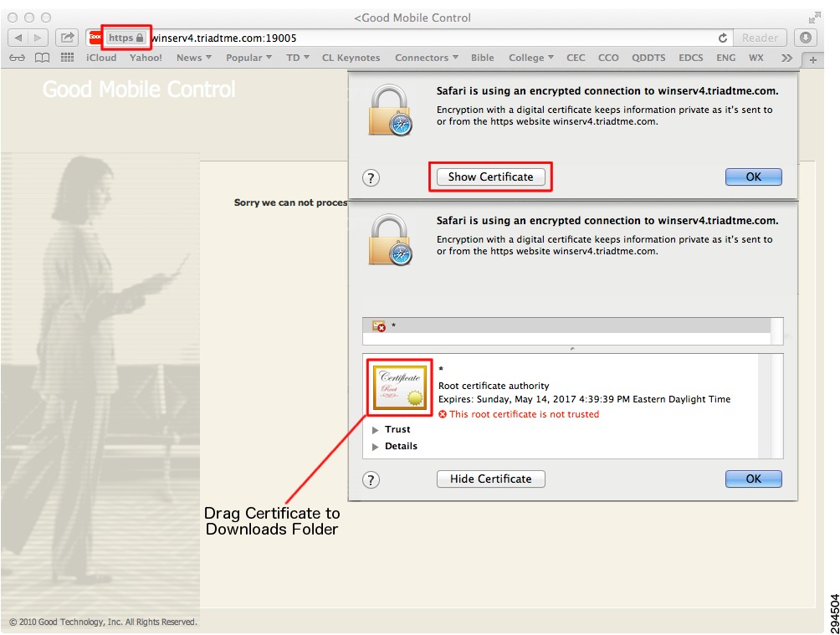This screenshot has width=840, height=635.
Task: Click the https lock badge in address bar
Action: (125, 38)
